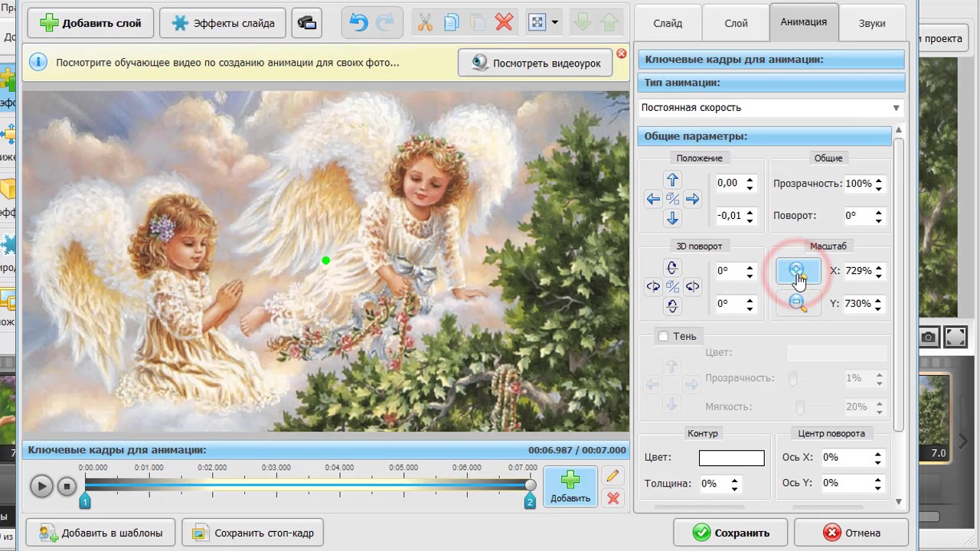Click 3D rotation upper 0° field
Screen dimensions: 980x551
[729, 271]
